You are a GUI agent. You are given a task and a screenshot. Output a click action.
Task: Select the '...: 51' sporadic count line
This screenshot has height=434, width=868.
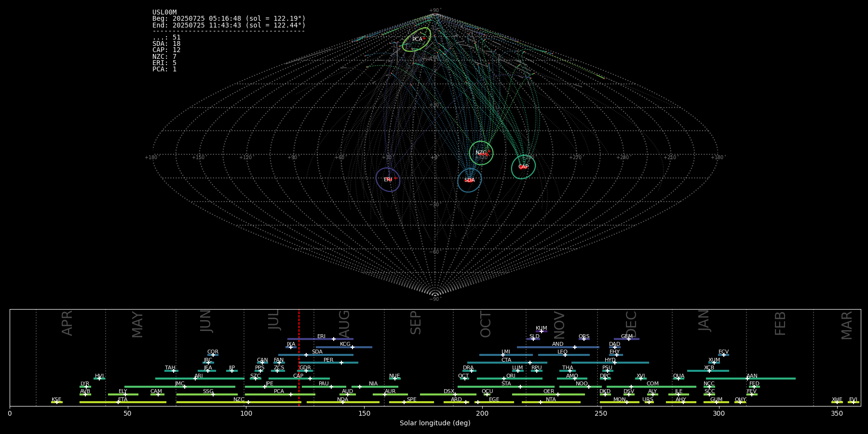pos(166,38)
